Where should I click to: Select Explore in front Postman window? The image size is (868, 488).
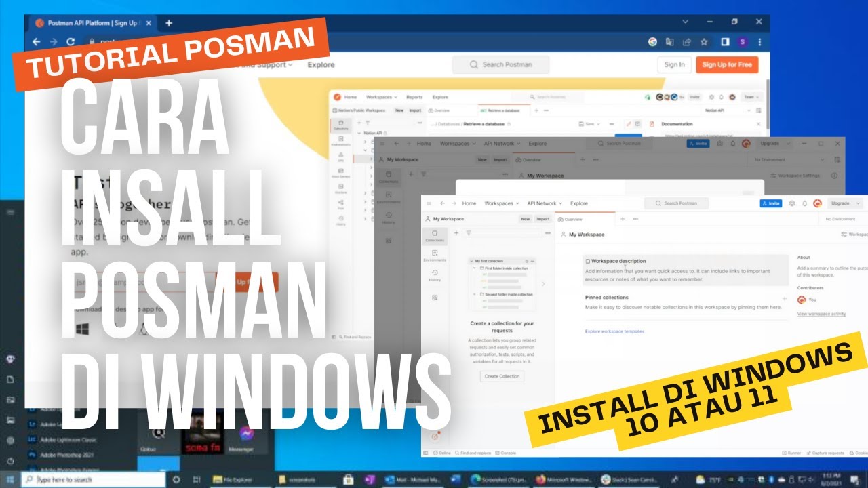click(579, 203)
